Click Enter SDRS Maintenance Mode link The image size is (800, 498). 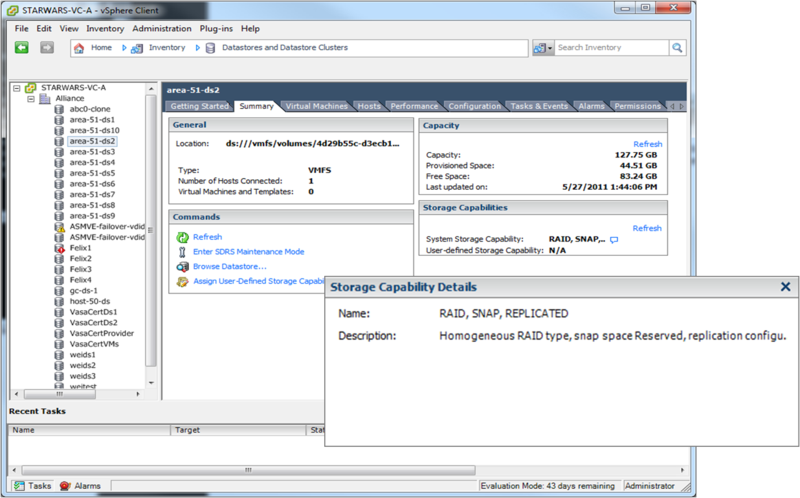(248, 252)
